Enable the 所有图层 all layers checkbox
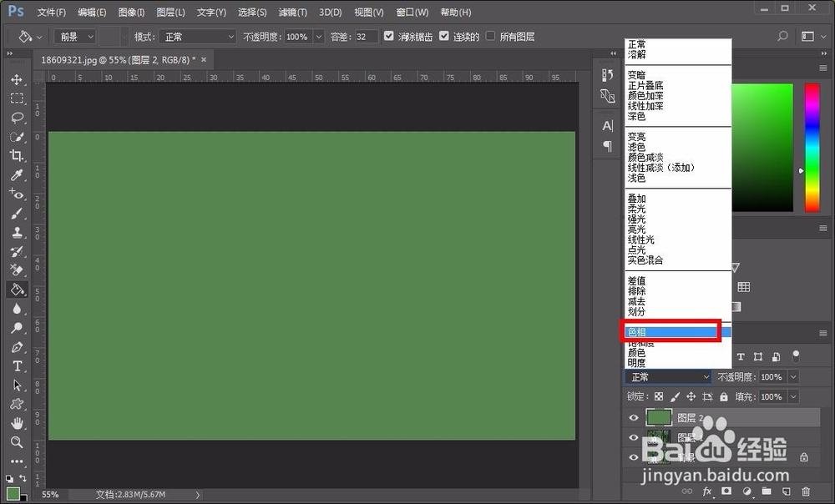 (490, 36)
